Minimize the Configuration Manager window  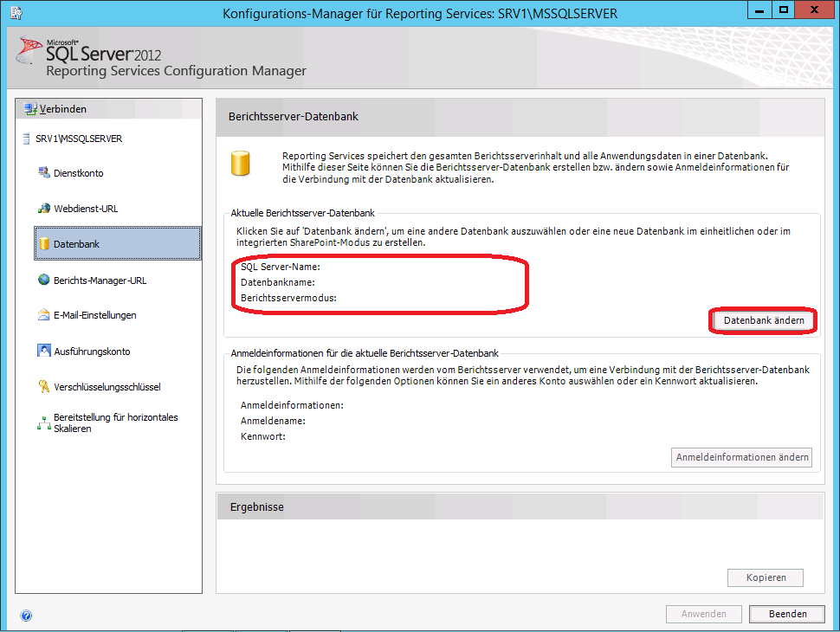[x=759, y=10]
